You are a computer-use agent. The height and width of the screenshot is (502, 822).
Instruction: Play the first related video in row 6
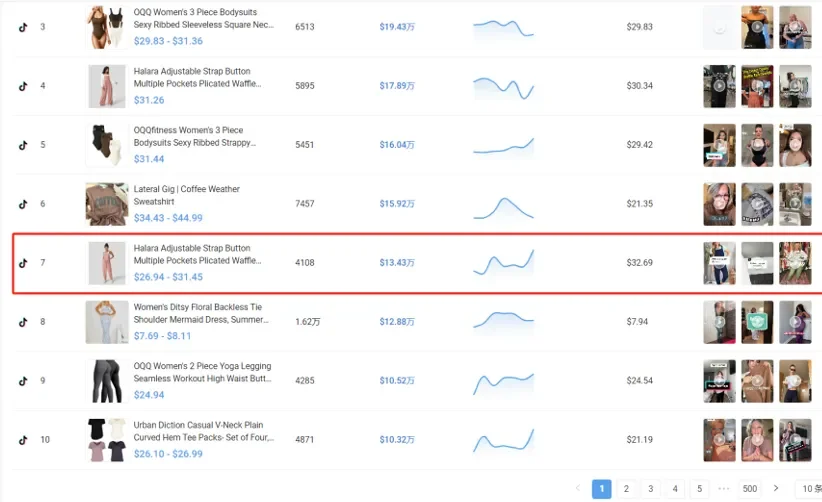pyautogui.click(x=719, y=204)
